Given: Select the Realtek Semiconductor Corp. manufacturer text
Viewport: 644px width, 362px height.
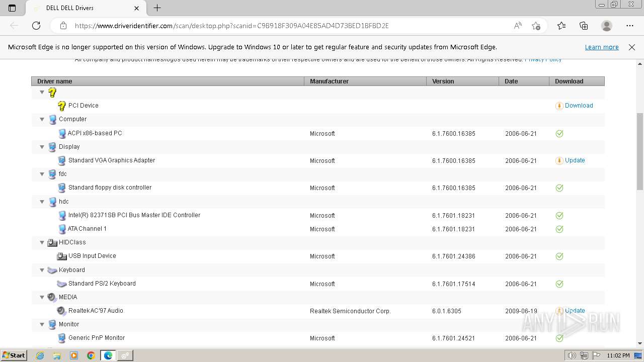Looking at the screenshot, I should [x=350, y=311].
